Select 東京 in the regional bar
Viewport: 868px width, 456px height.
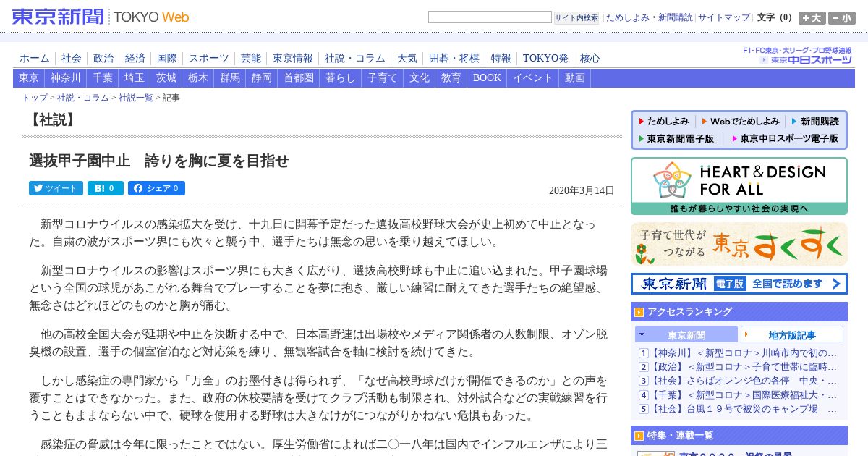pyautogui.click(x=29, y=78)
